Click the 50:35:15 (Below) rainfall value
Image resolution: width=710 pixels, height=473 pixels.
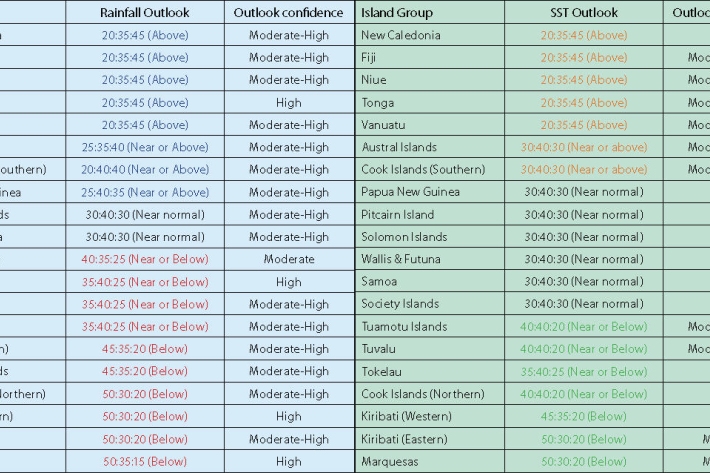point(144,461)
